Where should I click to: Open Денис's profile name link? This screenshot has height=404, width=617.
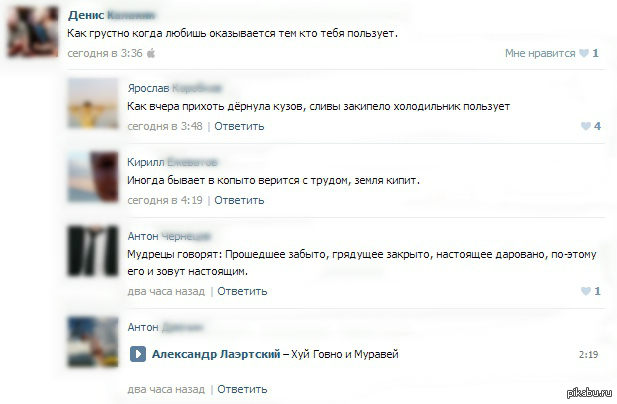pyautogui.click(x=111, y=15)
